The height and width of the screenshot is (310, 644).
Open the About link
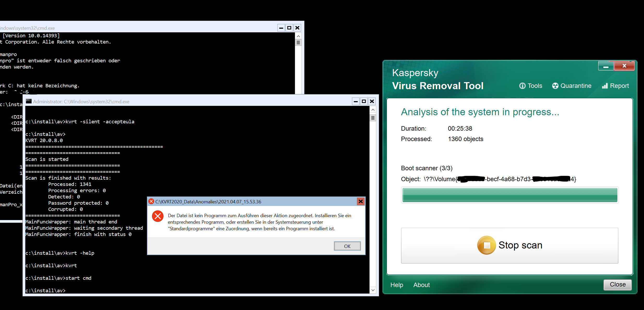click(421, 285)
